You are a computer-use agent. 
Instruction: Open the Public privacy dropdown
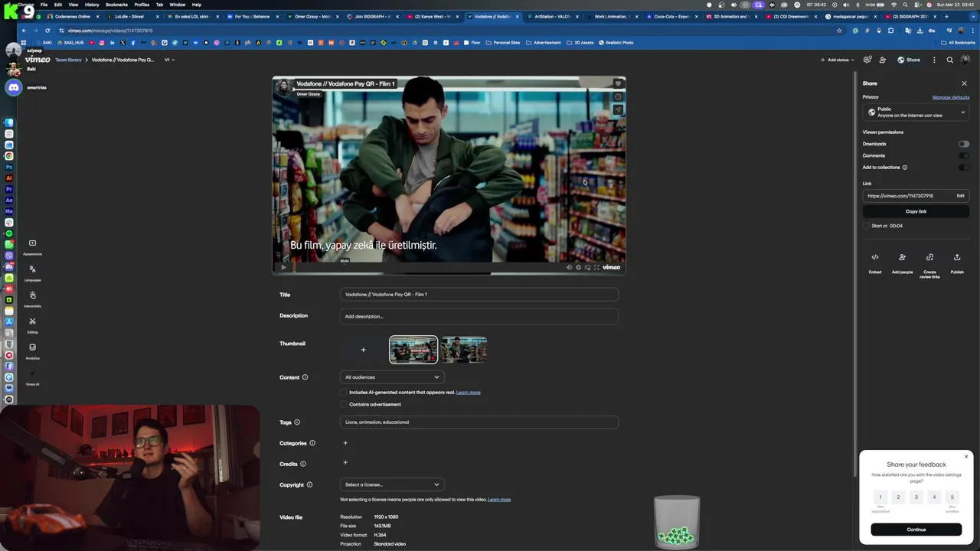click(916, 112)
